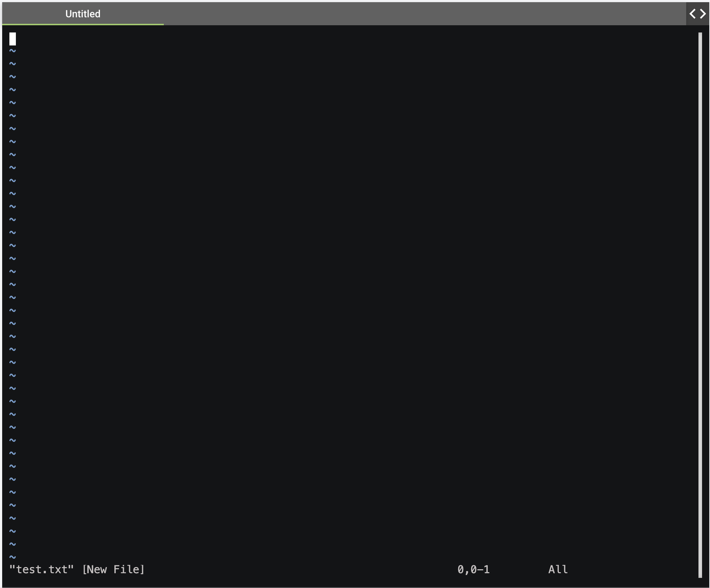Screen dimensions: 710x588
Task: Click the 0,0-1 cursor position indicator
Action: 473,570
